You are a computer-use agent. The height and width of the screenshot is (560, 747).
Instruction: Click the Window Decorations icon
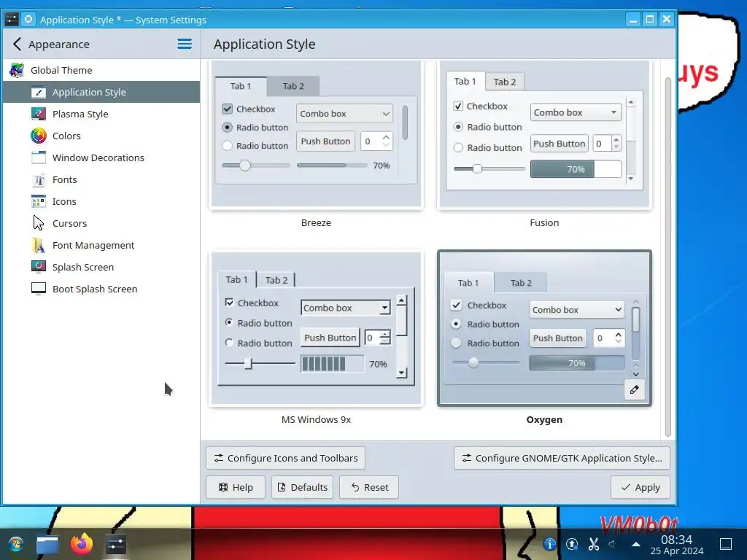[x=39, y=157]
